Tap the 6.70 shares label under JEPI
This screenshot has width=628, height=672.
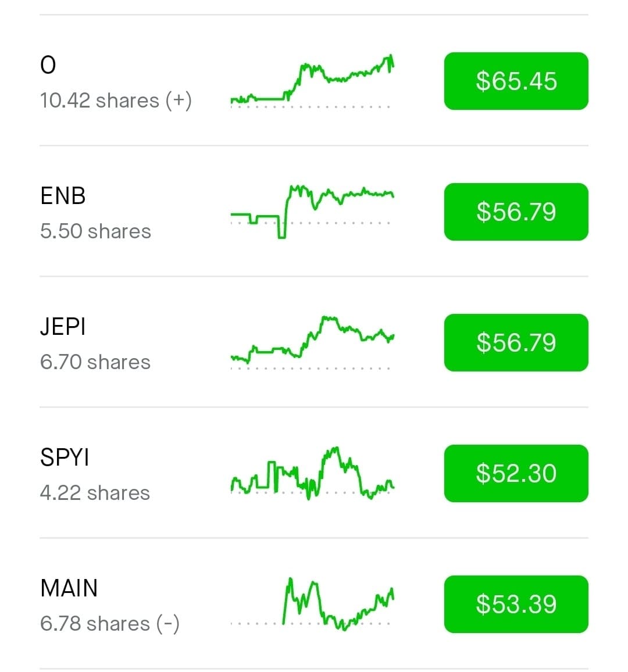[95, 362]
